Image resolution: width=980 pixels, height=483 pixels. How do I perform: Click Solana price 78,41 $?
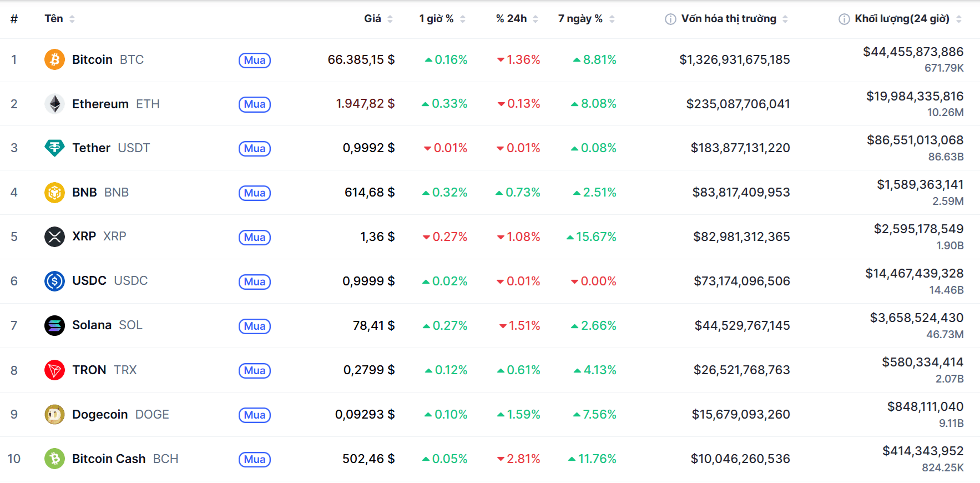point(374,325)
